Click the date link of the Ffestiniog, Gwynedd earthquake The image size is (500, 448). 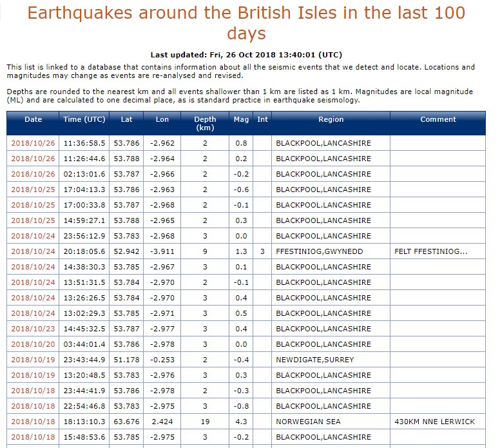(x=34, y=251)
